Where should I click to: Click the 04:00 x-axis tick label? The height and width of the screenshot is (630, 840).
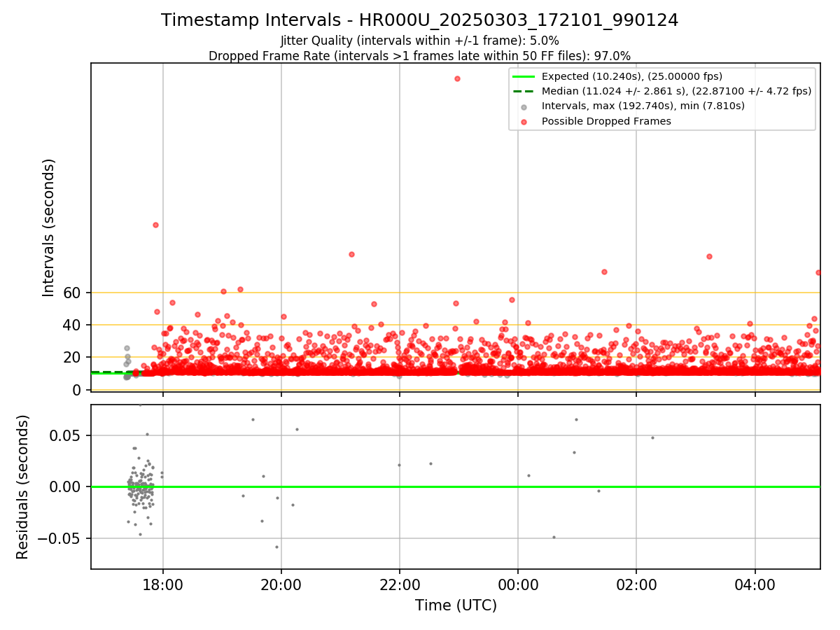tap(755, 584)
